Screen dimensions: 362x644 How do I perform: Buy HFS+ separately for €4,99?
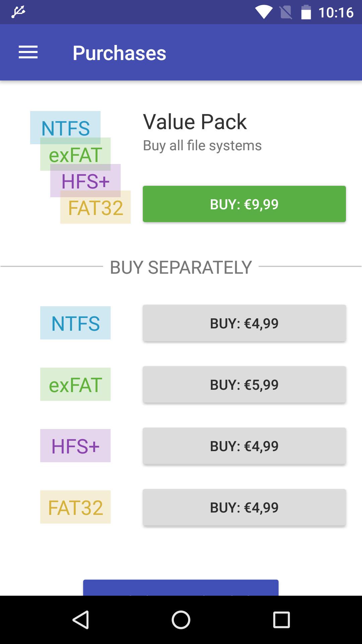244,446
